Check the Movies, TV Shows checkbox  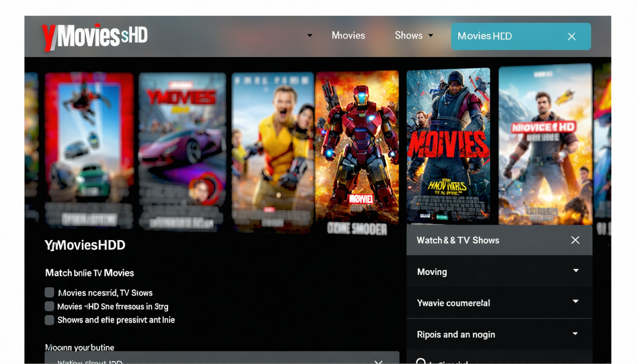[x=49, y=292]
